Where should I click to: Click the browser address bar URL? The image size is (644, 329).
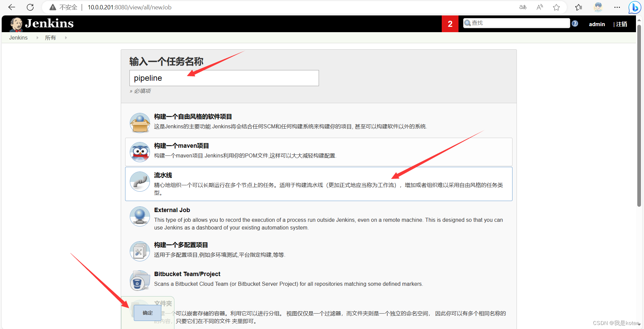(x=129, y=7)
